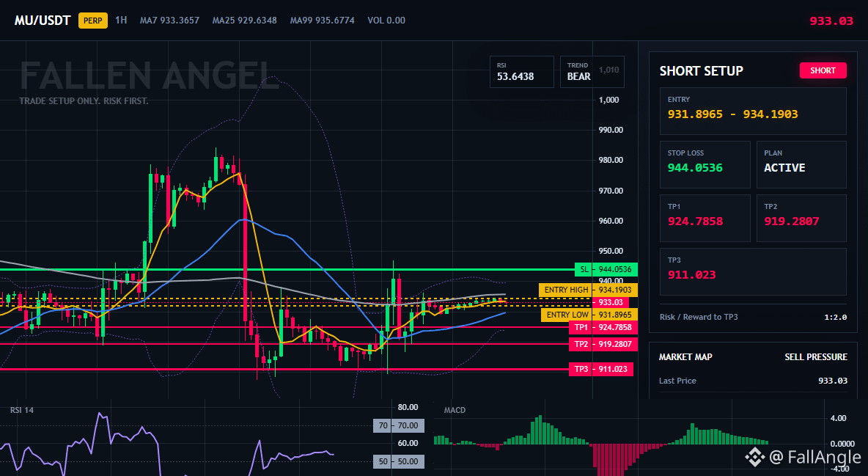The height and width of the screenshot is (476, 868).
Task: Click the SHORT SETUP heading
Action: tap(701, 71)
